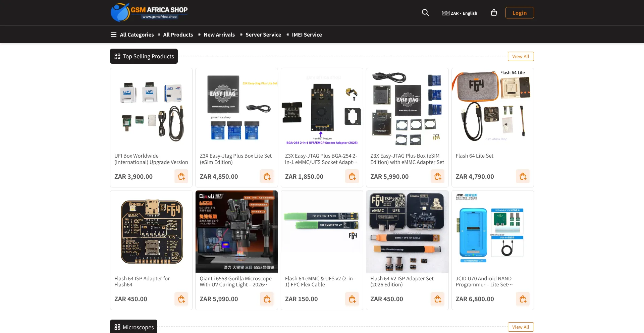Open ZAR • English currency language selector
Viewport: 644px width, 333px height.
coord(460,13)
